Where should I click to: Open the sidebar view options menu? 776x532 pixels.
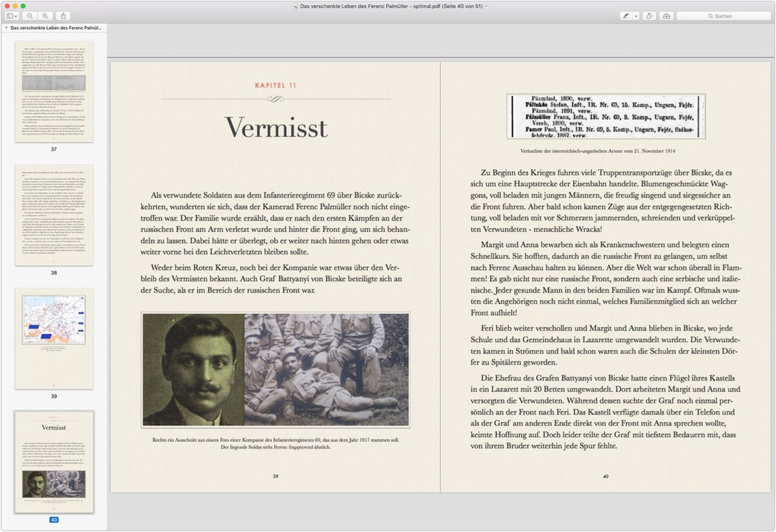pos(12,16)
